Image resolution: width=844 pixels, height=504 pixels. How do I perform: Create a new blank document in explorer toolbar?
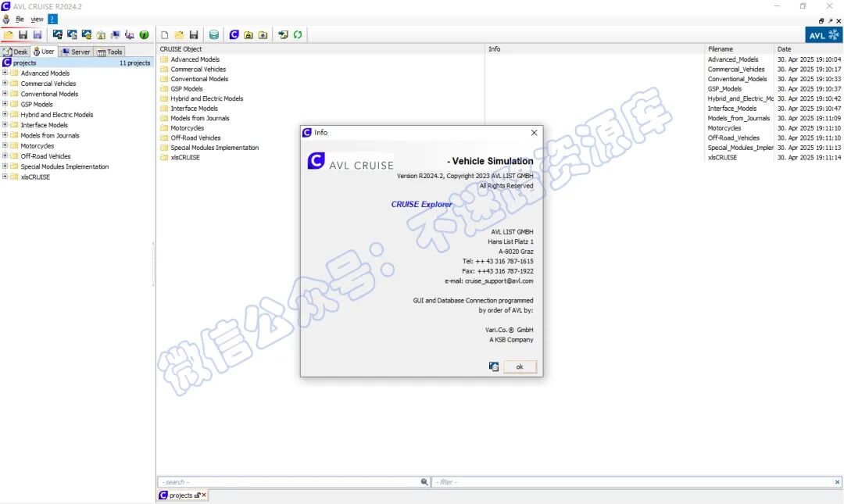pyautogui.click(x=165, y=34)
